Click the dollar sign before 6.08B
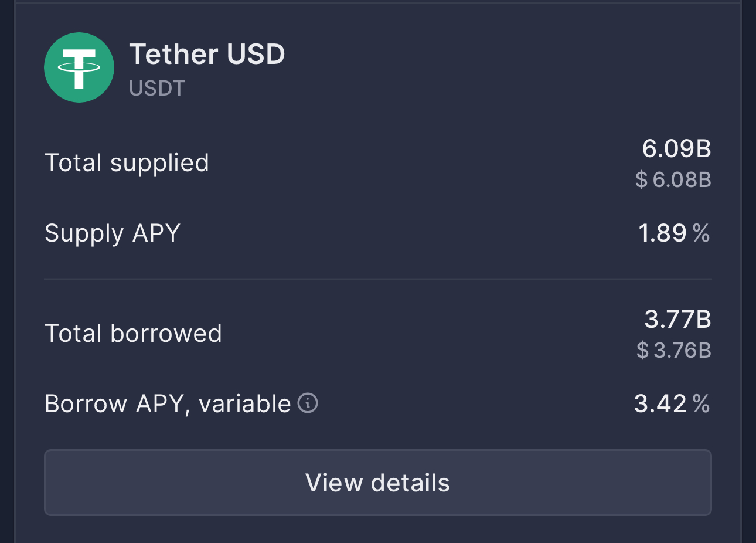 (x=642, y=179)
